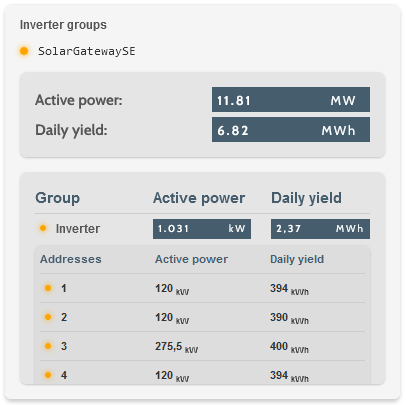Click the 6.82 MWh daily yield display
Screen dimensions: 406x405
291,130
